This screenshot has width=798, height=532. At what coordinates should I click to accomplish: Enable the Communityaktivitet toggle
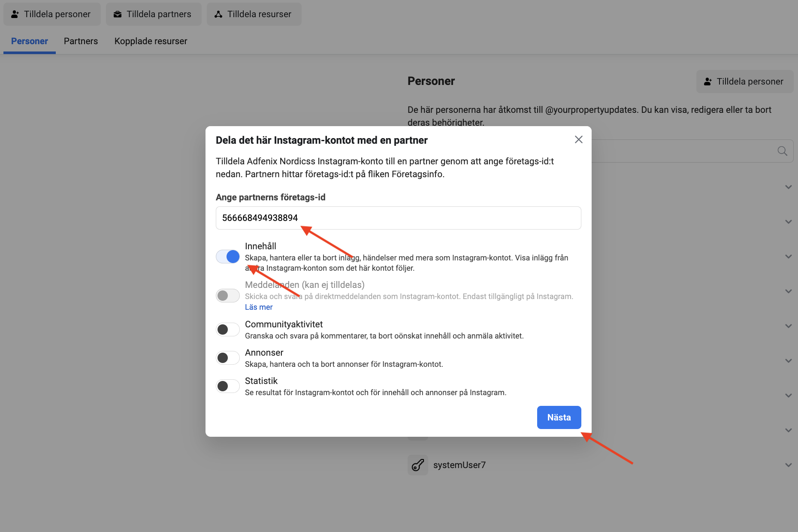(228, 329)
